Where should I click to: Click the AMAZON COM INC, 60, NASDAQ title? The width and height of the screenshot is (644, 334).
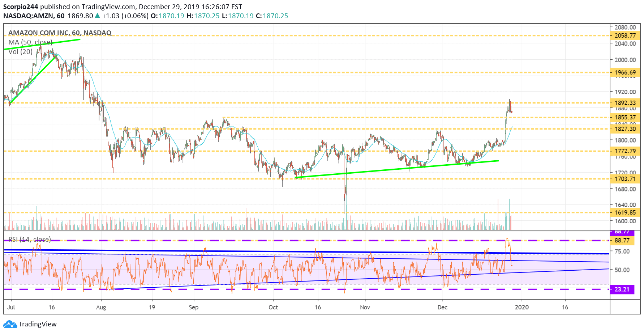pos(60,33)
